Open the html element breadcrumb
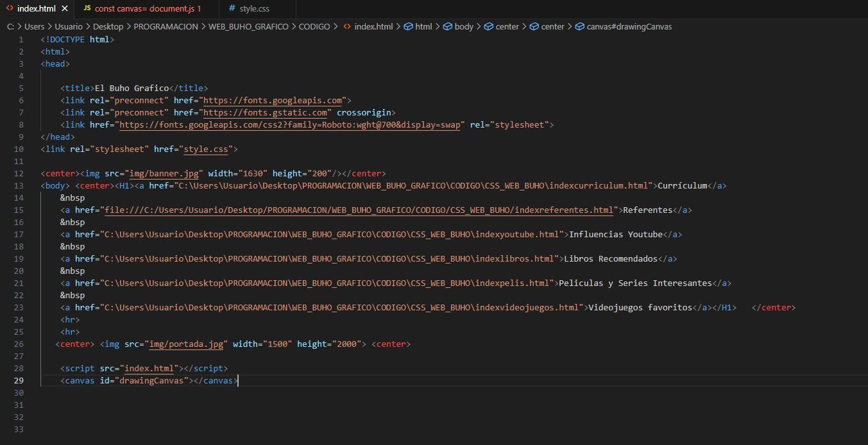Screen dimensions: 868x445 (423, 26)
